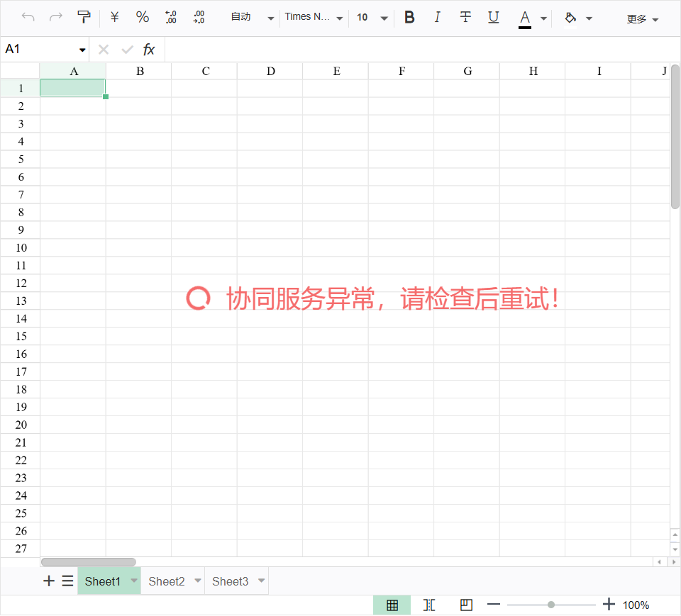Cancel formula entry with X icon
This screenshot has height=616, width=681.
pyautogui.click(x=104, y=50)
